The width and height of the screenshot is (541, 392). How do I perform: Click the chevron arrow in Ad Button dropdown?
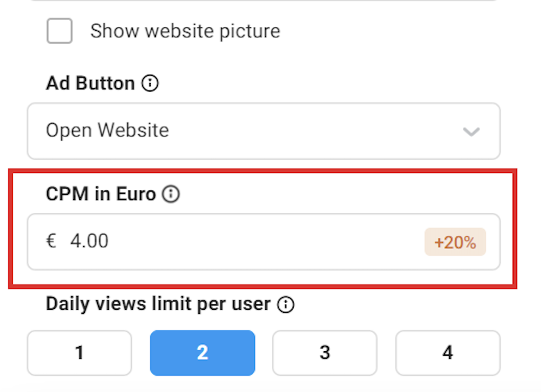click(x=471, y=132)
